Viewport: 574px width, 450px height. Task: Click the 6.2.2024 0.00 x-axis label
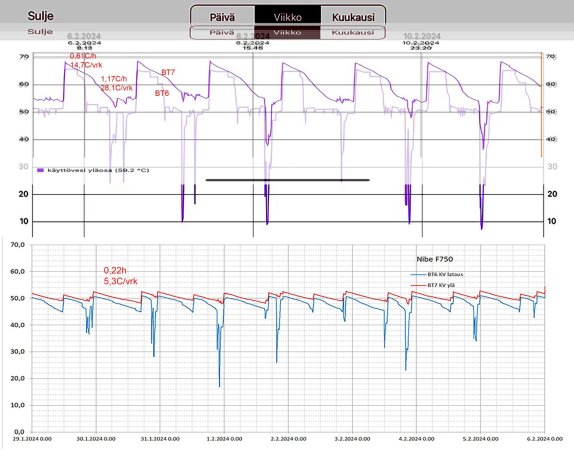point(545,439)
